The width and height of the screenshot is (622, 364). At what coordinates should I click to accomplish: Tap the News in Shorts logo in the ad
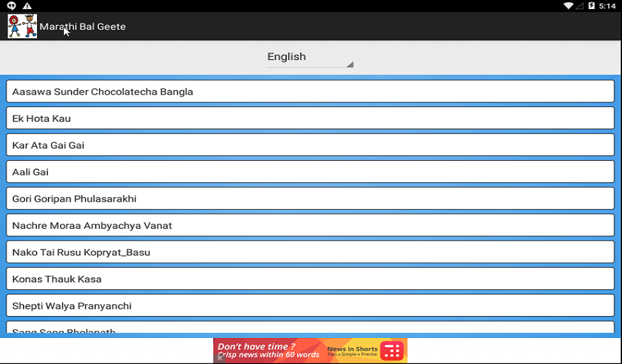[392, 351]
